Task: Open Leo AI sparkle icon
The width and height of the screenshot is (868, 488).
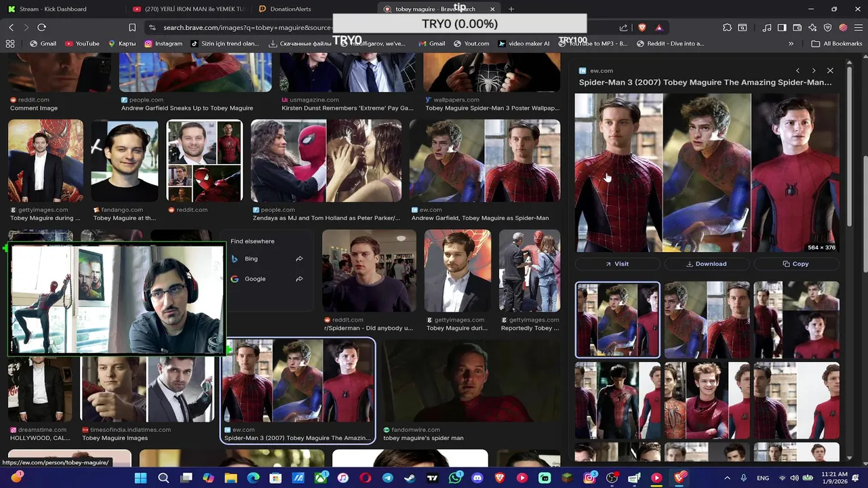Action: pos(812,27)
